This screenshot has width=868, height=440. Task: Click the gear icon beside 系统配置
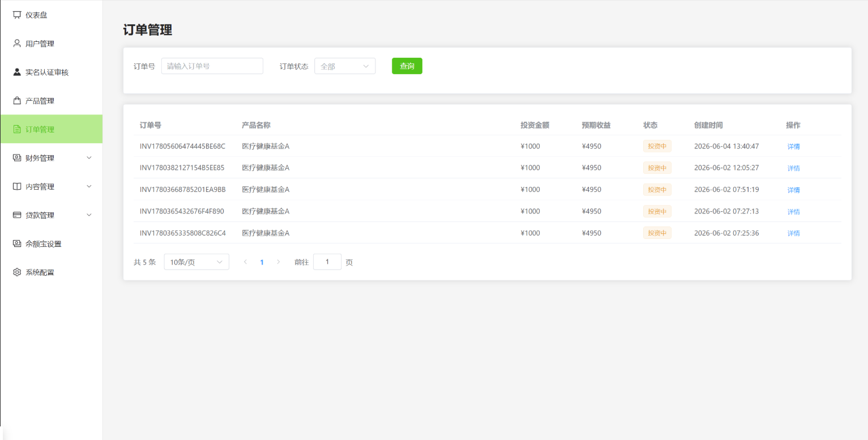click(x=17, y=272)
